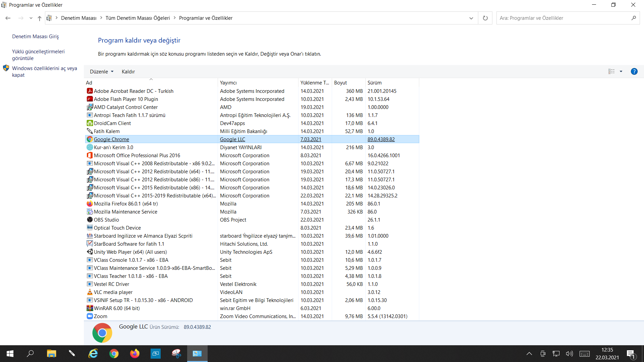The image size is (644, 362).
Task: Open taskbar search
Action: tap(30, 354)
